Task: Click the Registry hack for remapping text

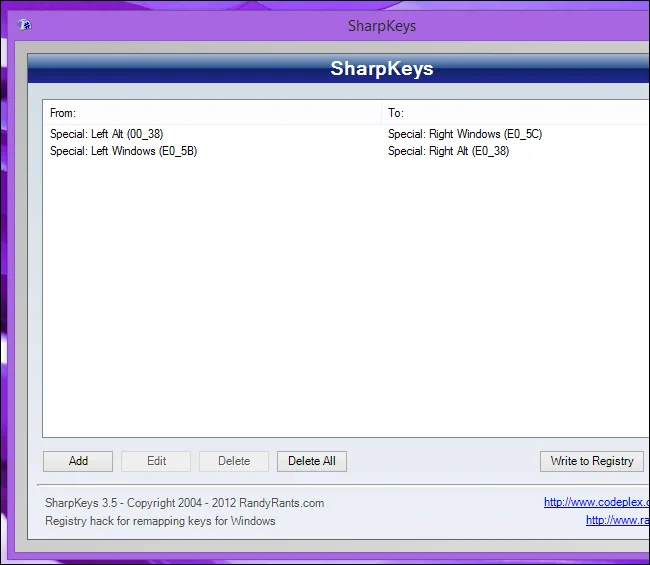Action: tap(160, 521)
